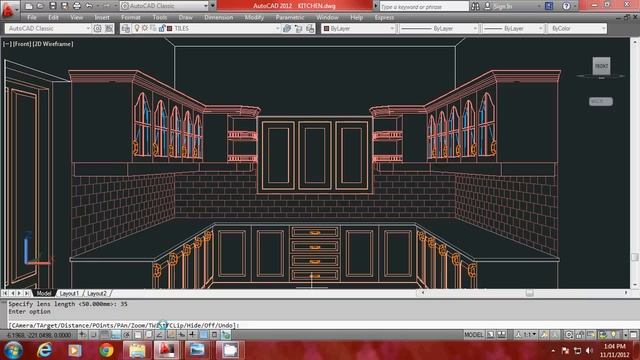Click the 'Type a keyword or phrase' search box
The image size is (640, 360).
(x=424, y=7)
